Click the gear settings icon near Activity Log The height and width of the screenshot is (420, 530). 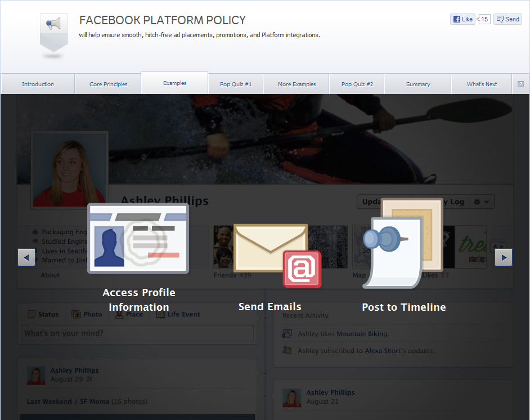click(477, 202)
